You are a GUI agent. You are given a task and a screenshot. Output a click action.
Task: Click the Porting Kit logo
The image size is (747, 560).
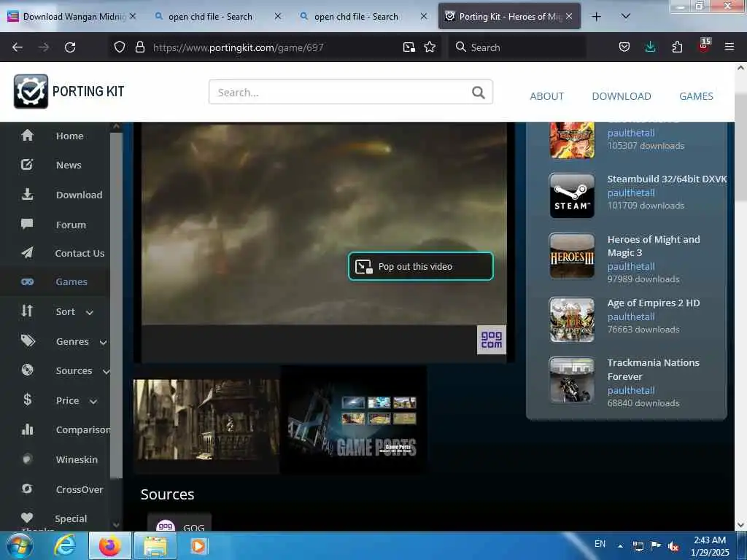(69, 91)
